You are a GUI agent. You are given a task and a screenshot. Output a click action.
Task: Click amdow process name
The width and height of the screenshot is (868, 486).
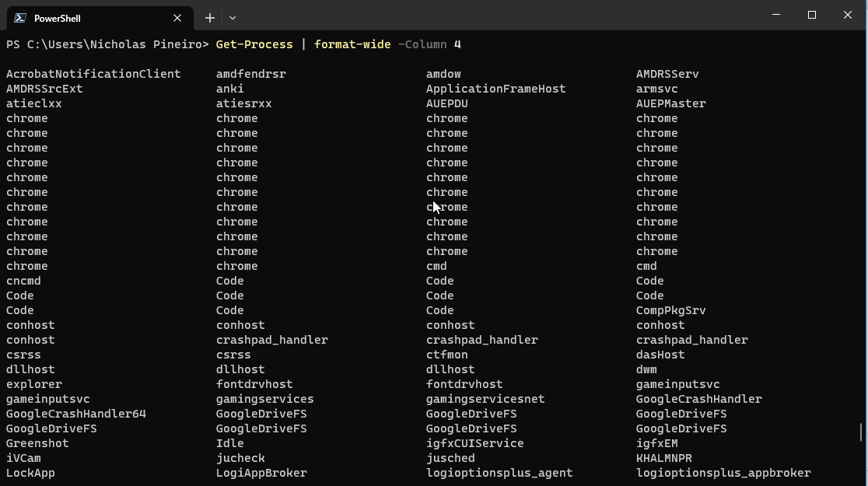click(443, 74)
